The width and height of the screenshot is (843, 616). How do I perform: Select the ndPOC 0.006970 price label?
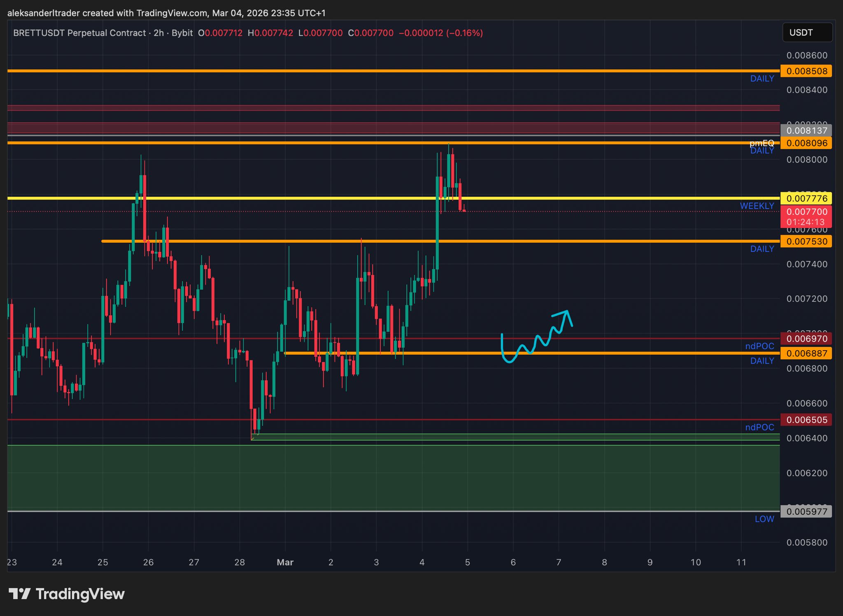806,339
